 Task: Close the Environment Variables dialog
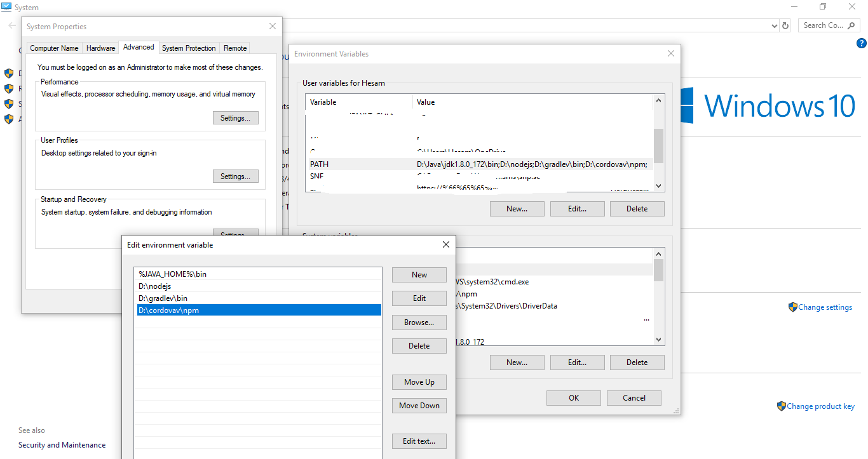click(671, 54)
